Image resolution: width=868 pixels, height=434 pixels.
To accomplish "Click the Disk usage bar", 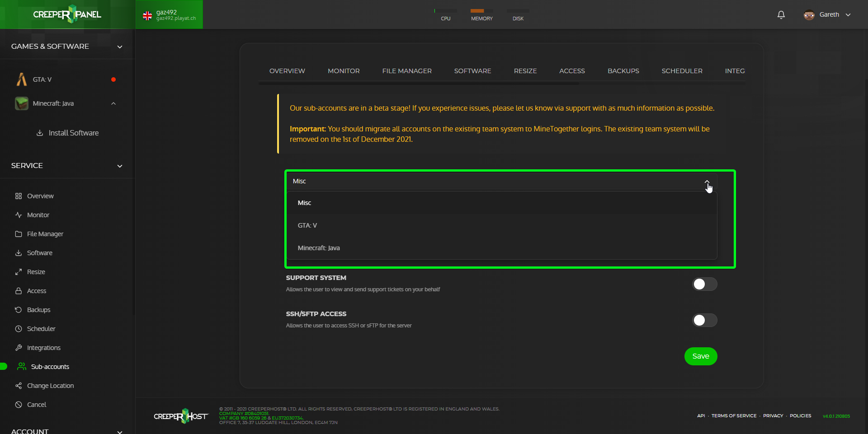I will [518, 11].
